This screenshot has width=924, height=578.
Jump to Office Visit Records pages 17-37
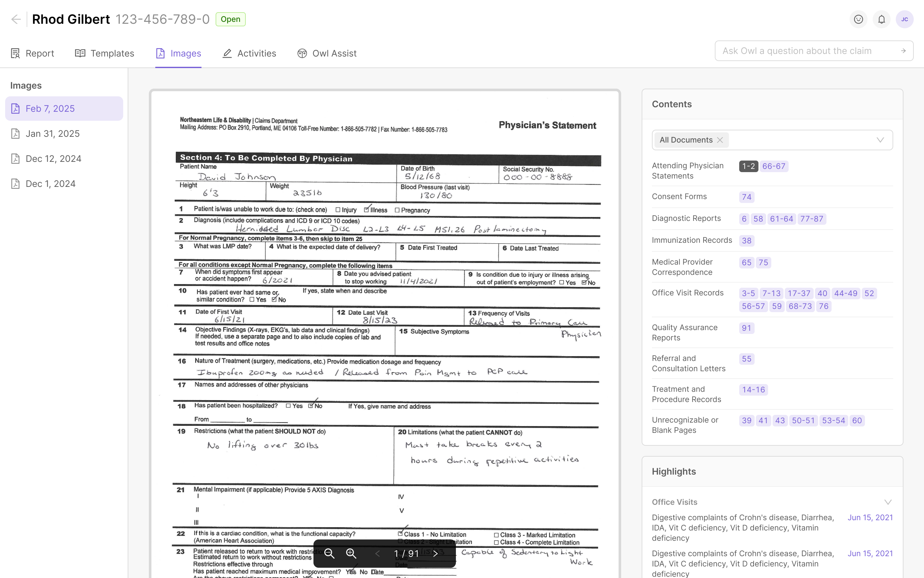pos(799,293)
